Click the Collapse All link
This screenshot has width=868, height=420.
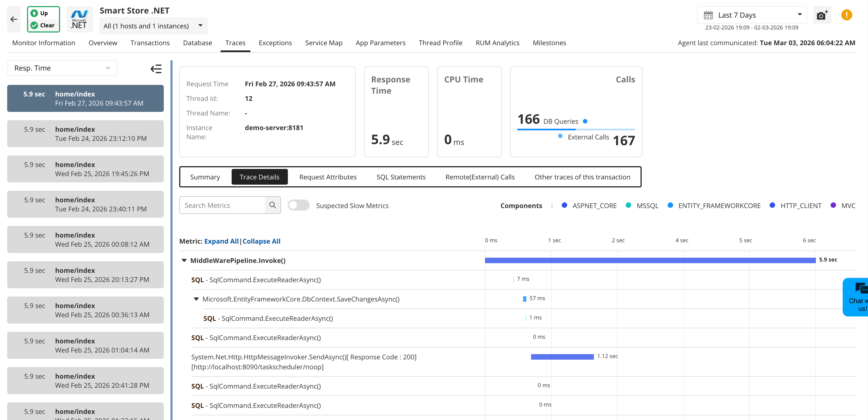[x=261, y=241]
